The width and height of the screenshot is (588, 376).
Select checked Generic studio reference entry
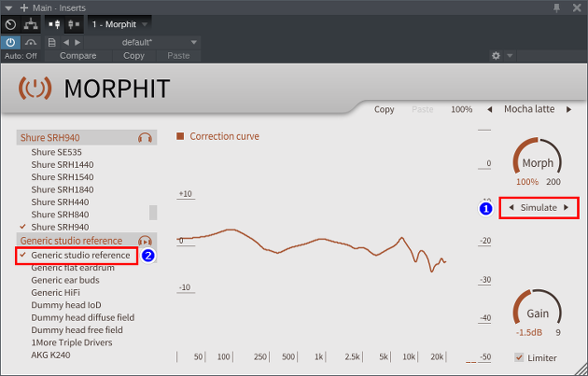click(x=80, y=256)
